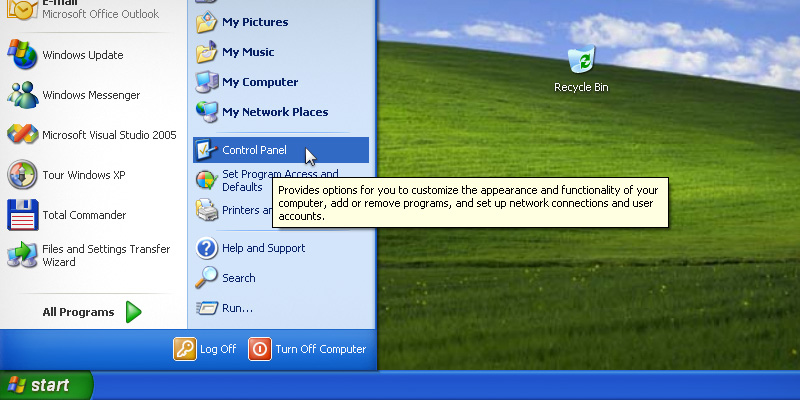This screenshot has width=800, height=400.
Task: Launch Total Commander floppy icon
Action: (x=22, y=215)
